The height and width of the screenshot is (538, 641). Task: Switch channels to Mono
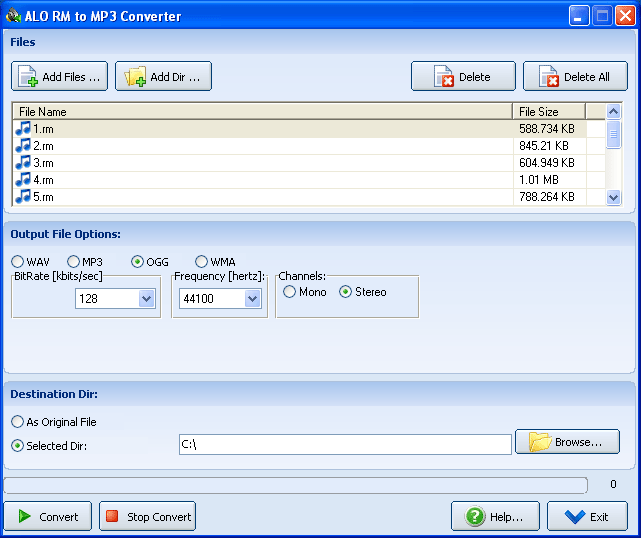coord(290,292)
